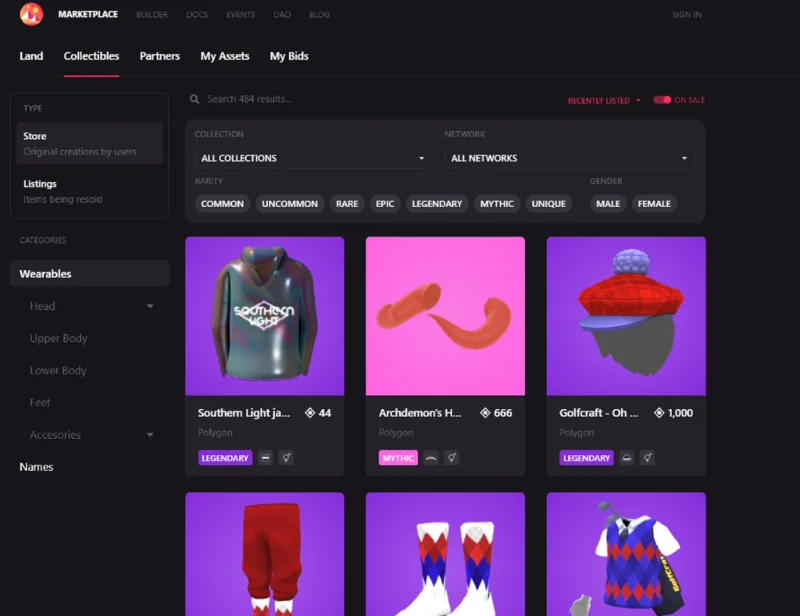The height and width of the screenshot is (616, 800).
Task: Toggle the Uncommon rarity filter
Action: pos(290,204)
